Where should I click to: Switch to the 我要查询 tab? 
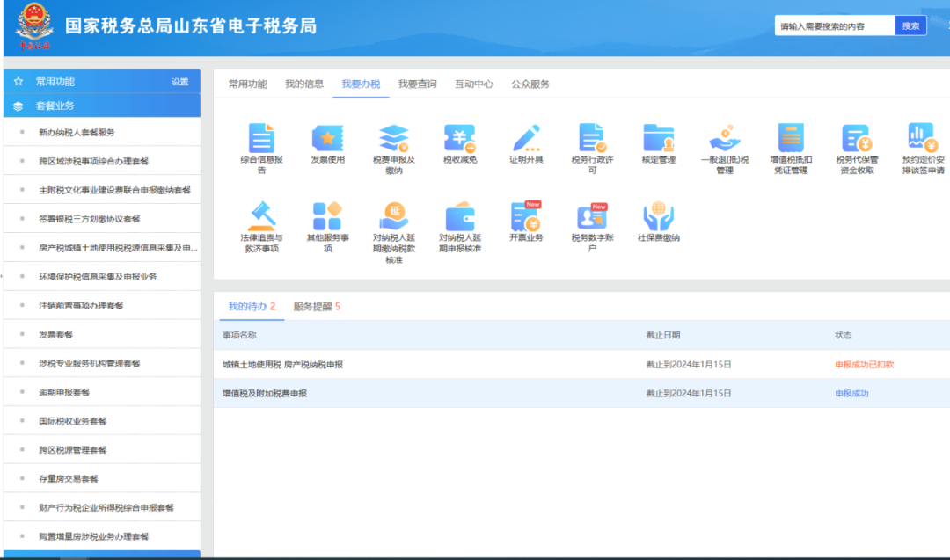(417, 84)
